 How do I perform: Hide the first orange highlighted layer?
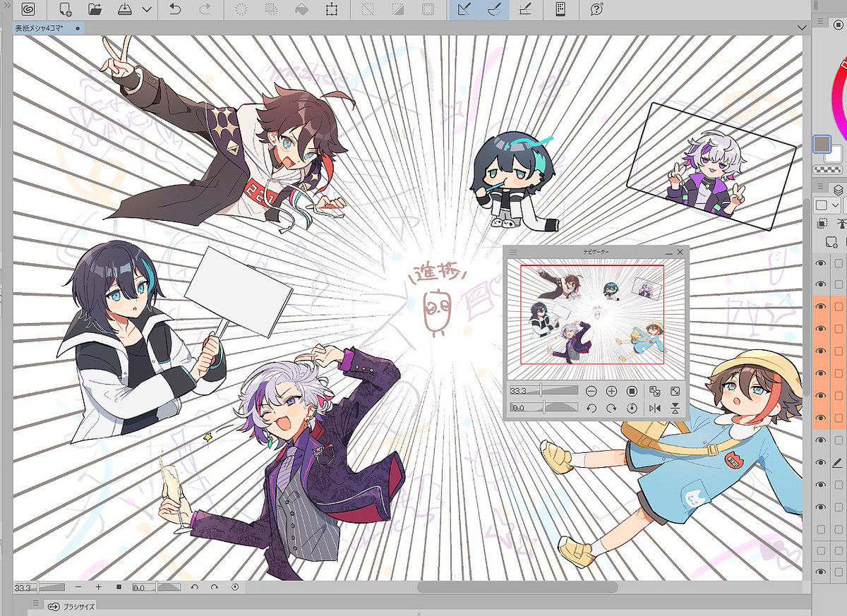point(821,307)
